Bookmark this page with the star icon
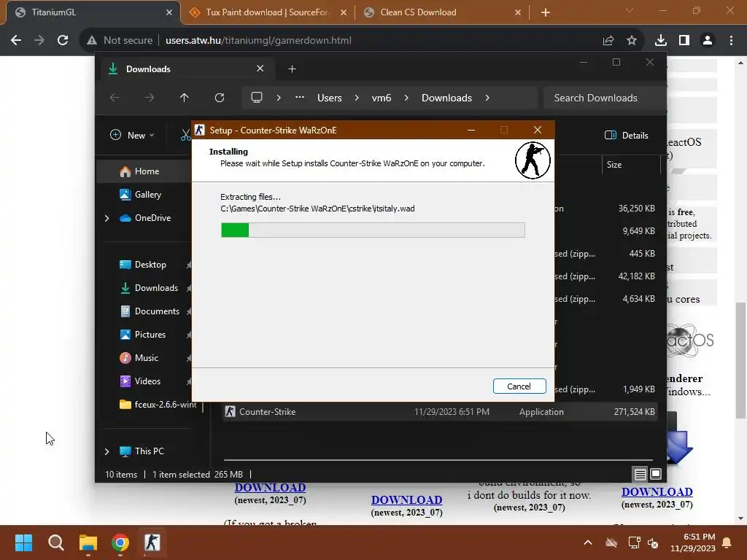This screenshot has height=560, width=747. [632, 41]
